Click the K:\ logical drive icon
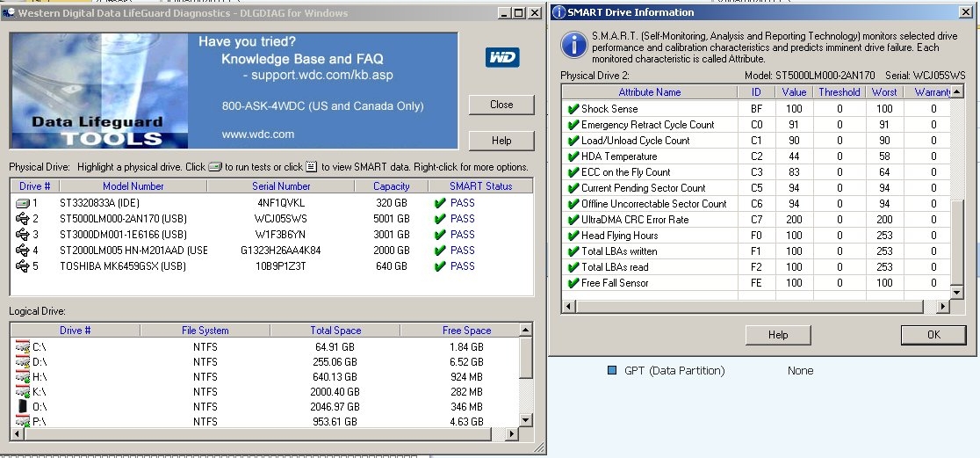 point(23,392)
